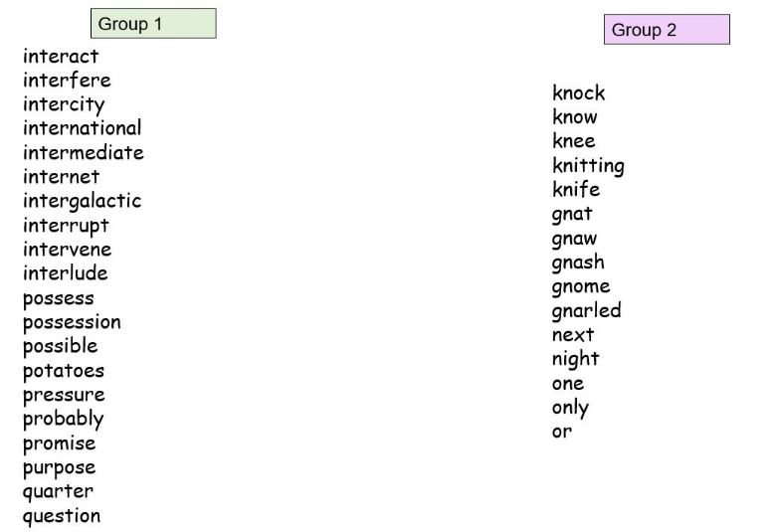
Task: Pick the word "question" from the list
Action: [x=62, y=516]
